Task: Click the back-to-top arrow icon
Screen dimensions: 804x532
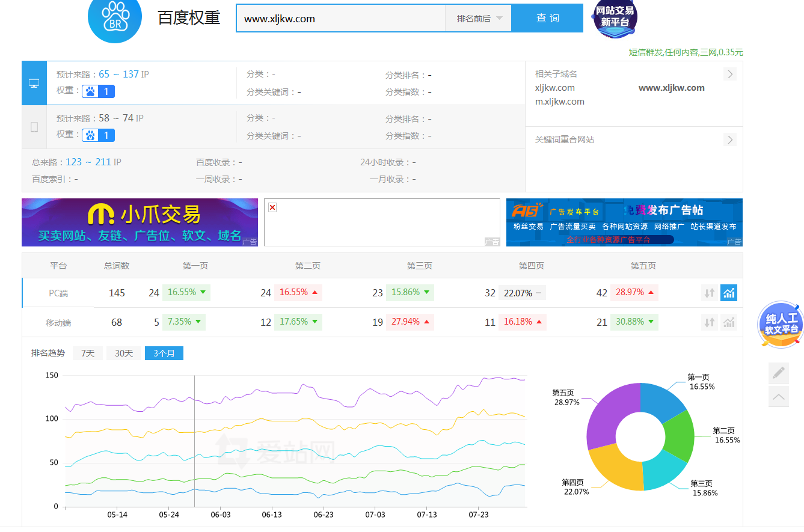Action: click(x=779, y=397)
